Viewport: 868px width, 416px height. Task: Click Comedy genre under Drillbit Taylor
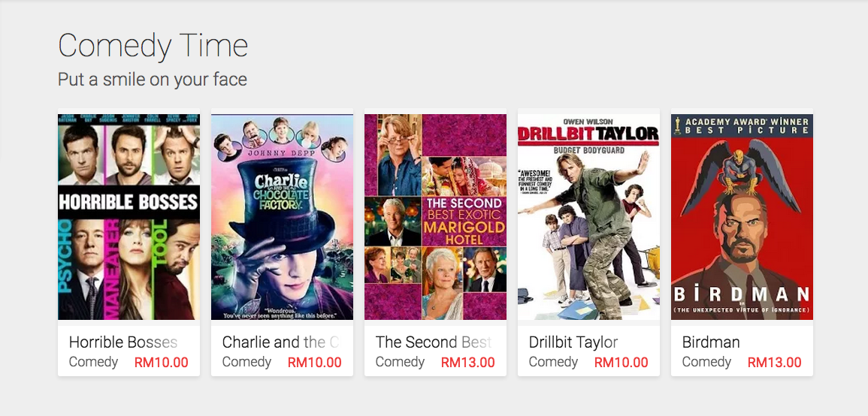(x=553, y=362)
